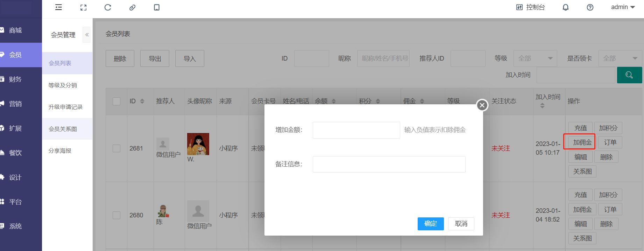Click the help question mark icon
This screenshot has width=644, height=251.
(590, 7)
